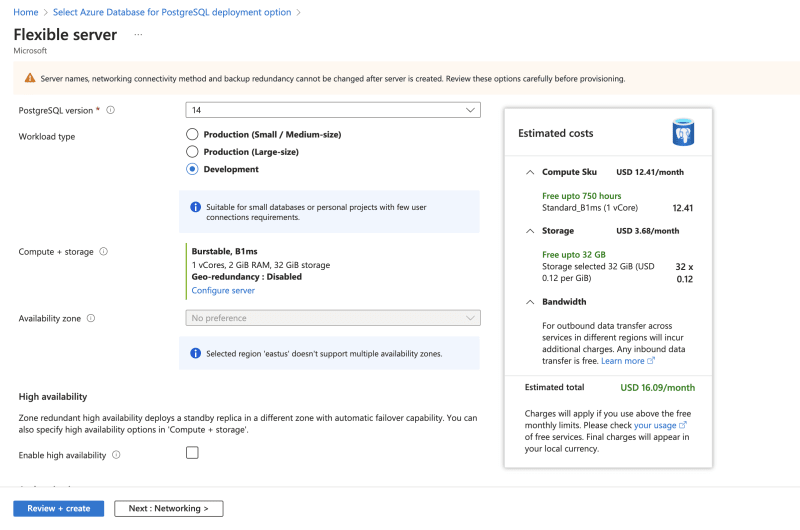Open the ellipsis menu next to Flexible server

[x=138, y=35]
